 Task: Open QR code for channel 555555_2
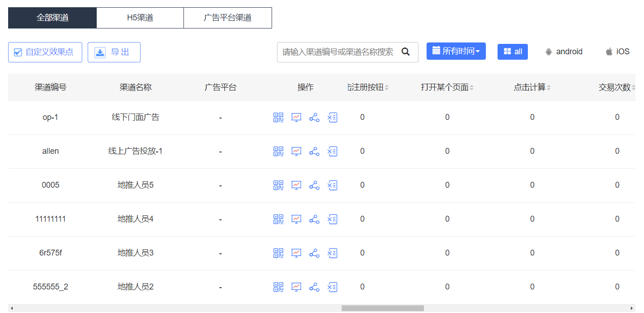(x=278, y=287)
